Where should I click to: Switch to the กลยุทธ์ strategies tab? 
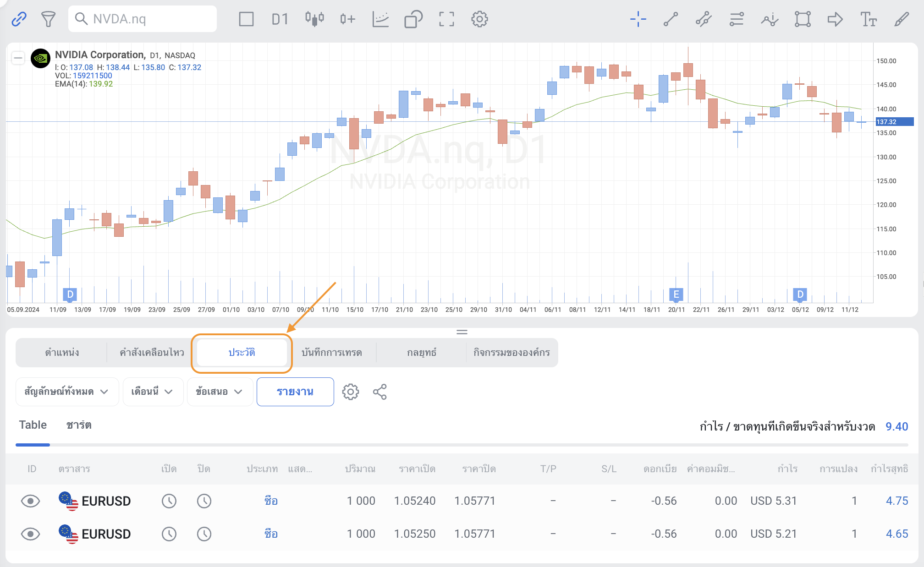(x=421, y=353)
